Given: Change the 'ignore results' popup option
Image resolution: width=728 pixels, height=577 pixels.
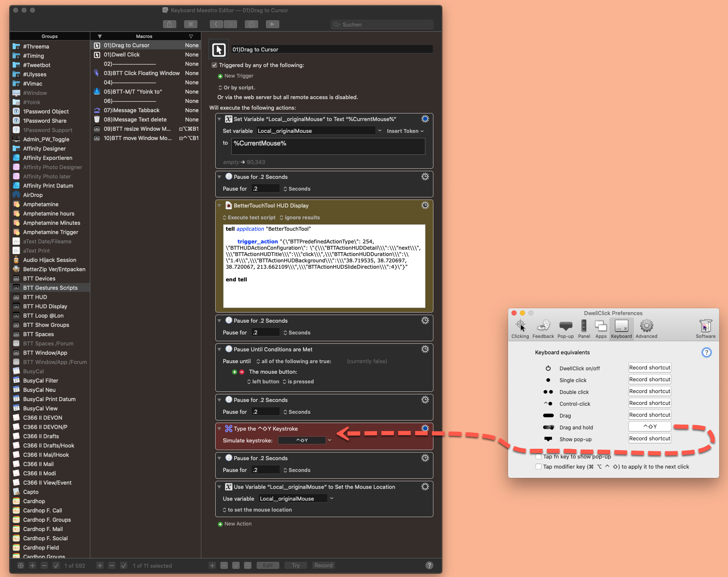Looking at the screenshot, I should tap(300, 218).
